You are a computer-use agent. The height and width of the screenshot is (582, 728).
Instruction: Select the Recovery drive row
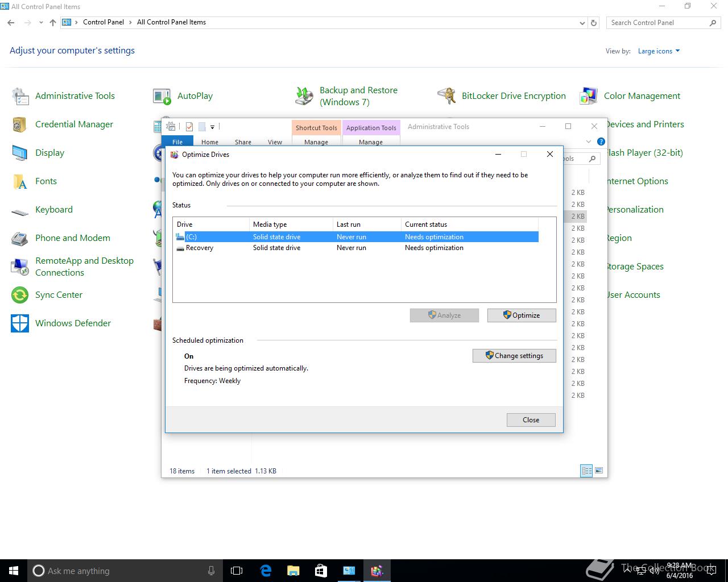coord(356,248)
